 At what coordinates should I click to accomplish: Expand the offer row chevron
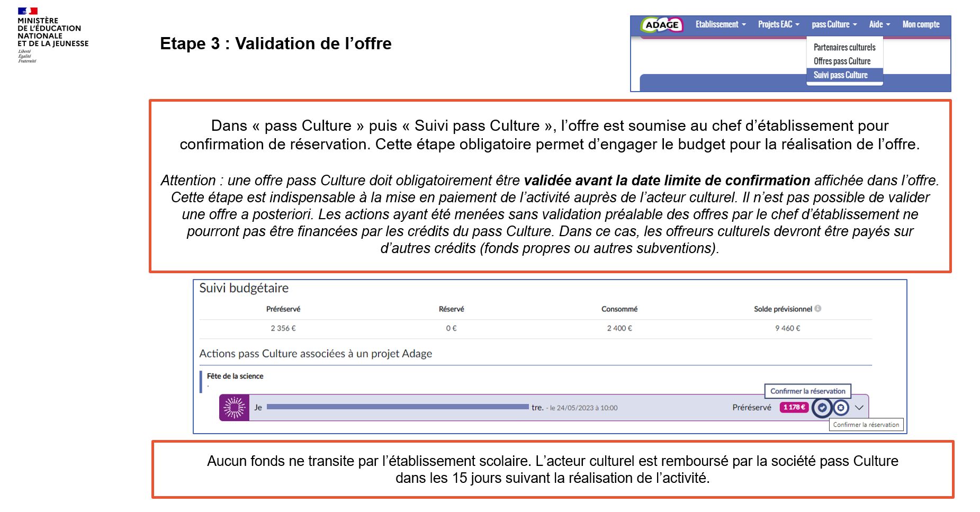pyautogui.click(x=859, y=408)
